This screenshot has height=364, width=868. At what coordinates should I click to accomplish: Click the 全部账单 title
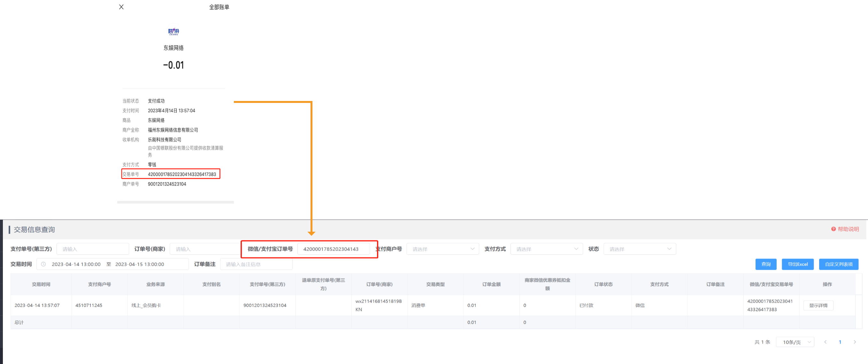point(219,7)
